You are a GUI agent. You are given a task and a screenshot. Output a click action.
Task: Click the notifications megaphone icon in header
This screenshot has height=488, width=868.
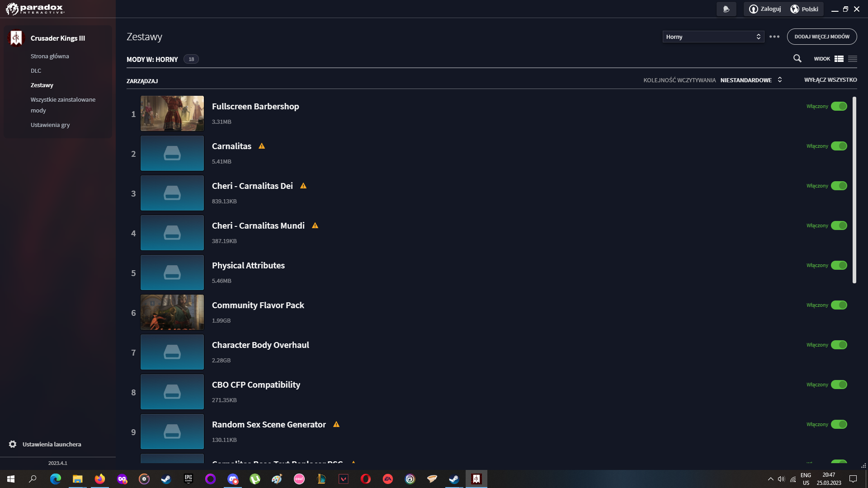[726, 9]
